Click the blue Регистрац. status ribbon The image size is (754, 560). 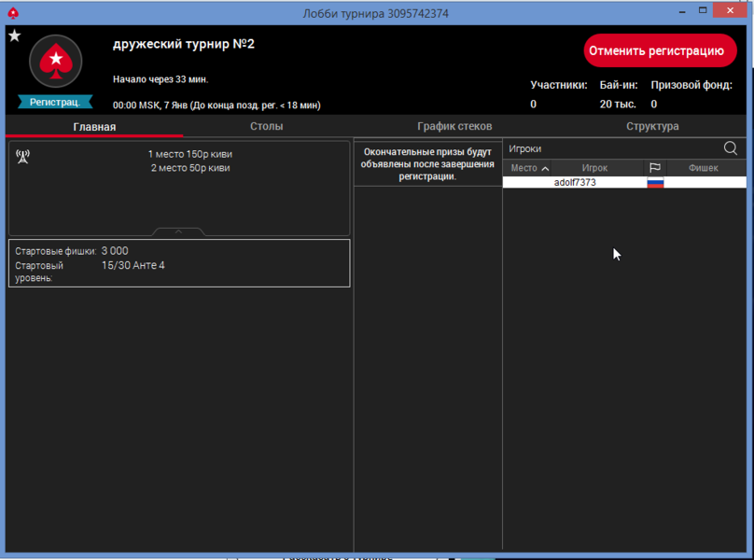coord(55,102)
